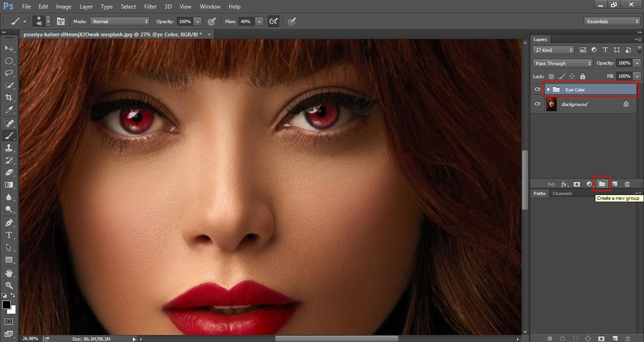Open Flow slider dropdown
The width and height of the screenshot is (644, 342).
tap(259, 21)
